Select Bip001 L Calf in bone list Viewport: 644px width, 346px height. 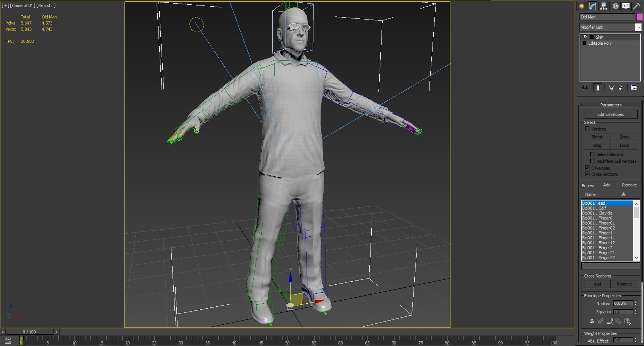[x=607, y=208]
